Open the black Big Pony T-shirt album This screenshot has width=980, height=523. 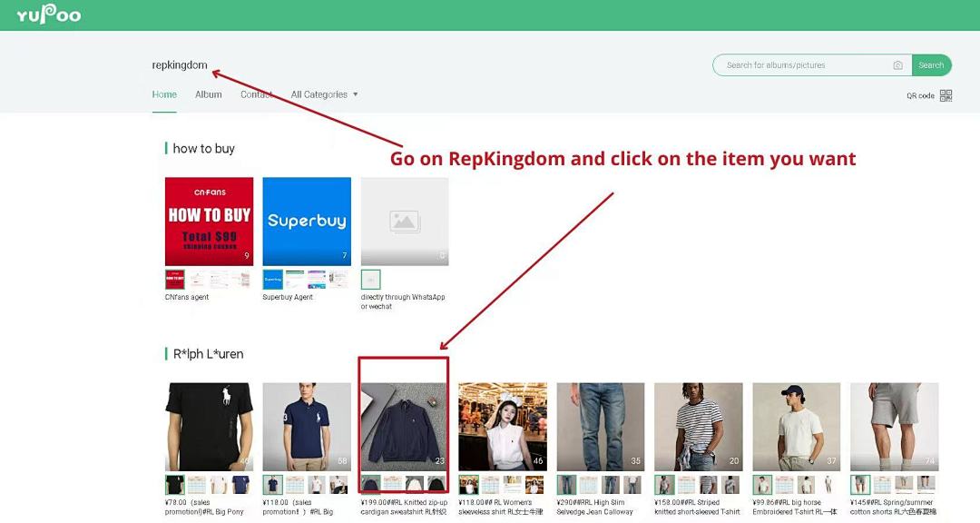tap(210, 427)
